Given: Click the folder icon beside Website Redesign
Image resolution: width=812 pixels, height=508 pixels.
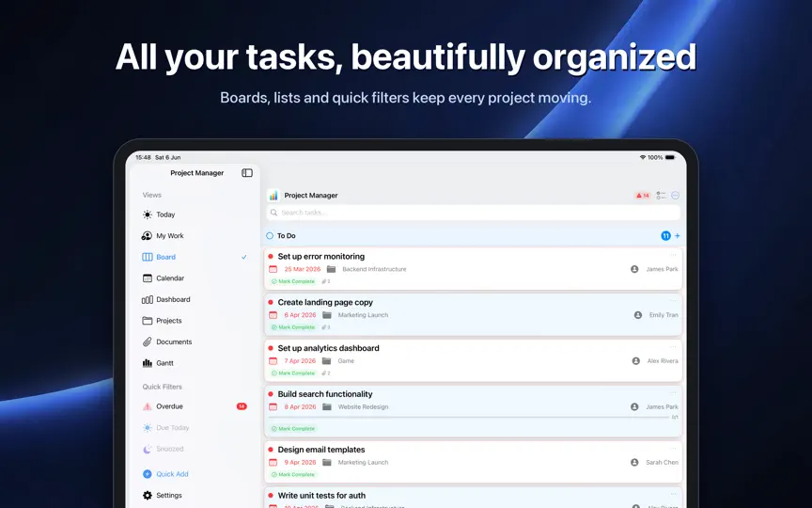Looking at the screenshot, I should 327,407.
